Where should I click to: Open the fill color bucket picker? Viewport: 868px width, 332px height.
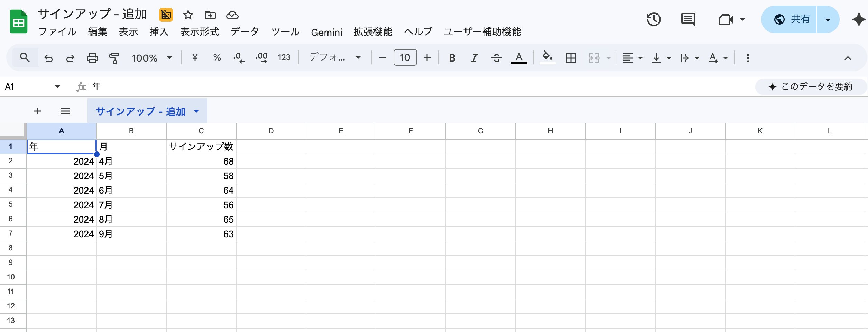pos(547,57)
